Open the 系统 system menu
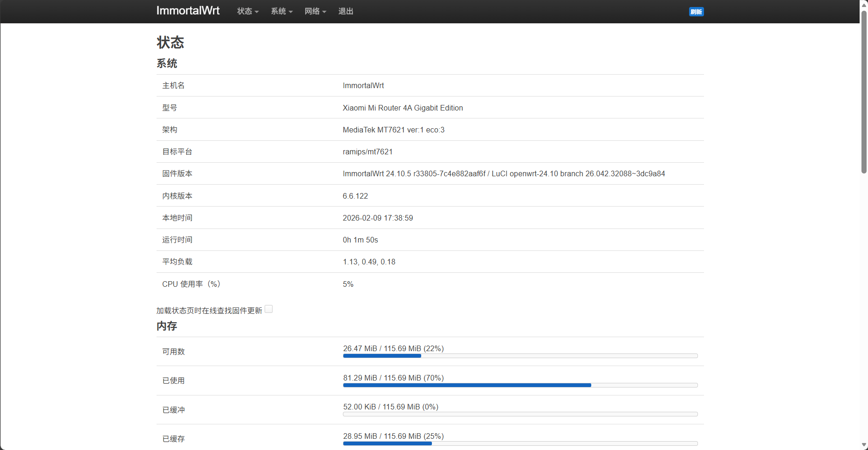The image size is (868, 450). point(279,11)
